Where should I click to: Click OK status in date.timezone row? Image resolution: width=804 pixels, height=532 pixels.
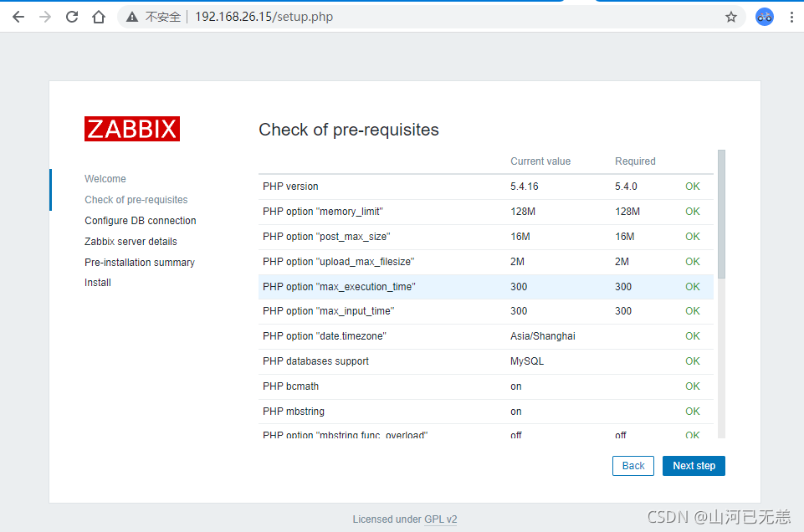click(x=692, y=335)
